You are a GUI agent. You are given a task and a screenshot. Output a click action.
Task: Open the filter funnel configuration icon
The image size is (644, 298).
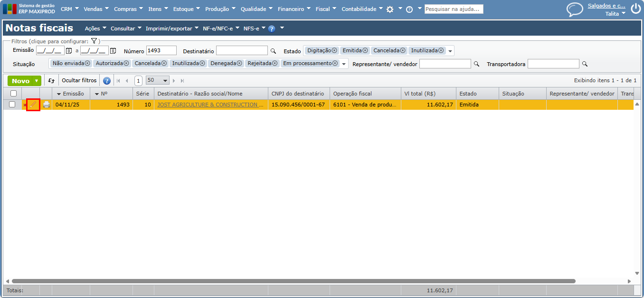pyautogui.click(x=94, y=41)
